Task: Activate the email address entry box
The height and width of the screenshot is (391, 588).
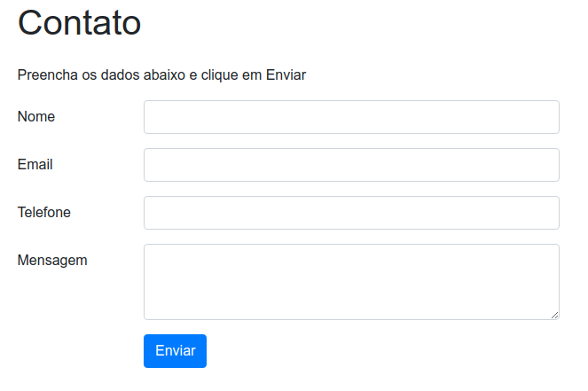Action: pyautogui.click(x=351, y=165)
